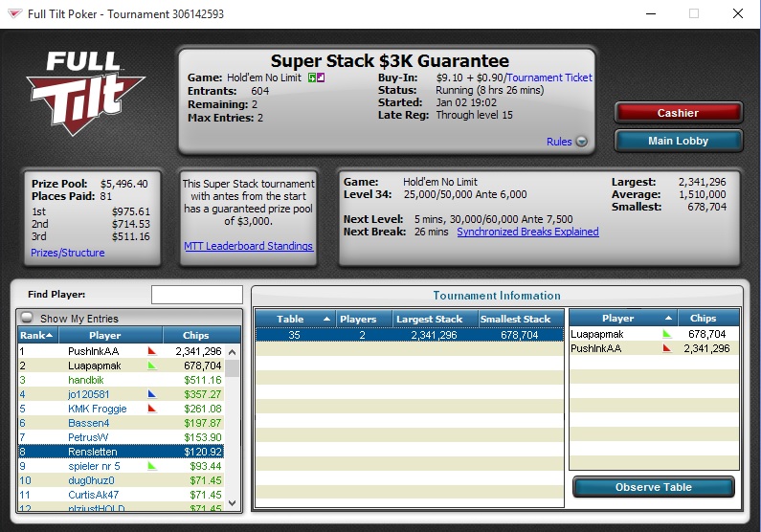Click the Smallest Stack column header
761x532 pixels.
[521, 319]
